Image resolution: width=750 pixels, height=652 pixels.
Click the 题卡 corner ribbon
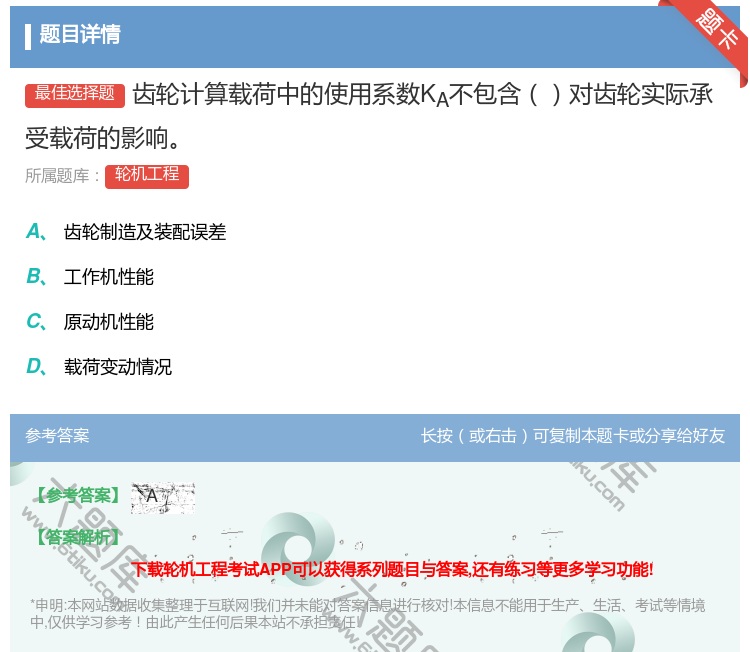coord(717,29)
